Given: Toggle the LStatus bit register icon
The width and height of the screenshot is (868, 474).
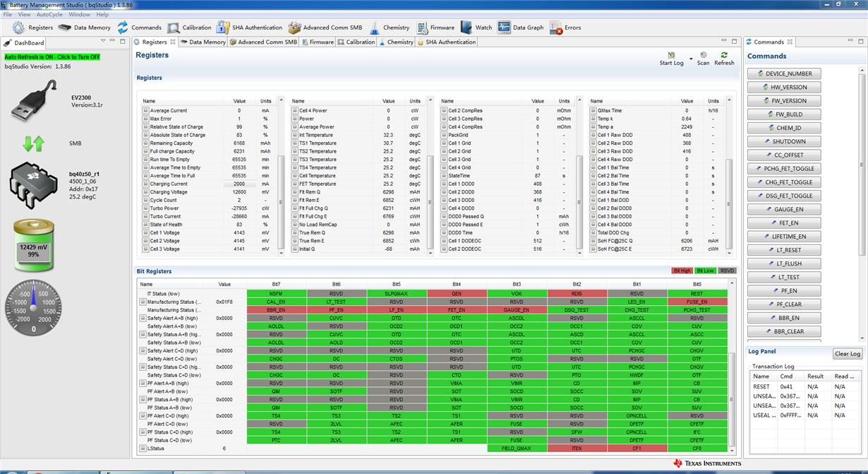Looking at the screenshot, I should (143, 449).
